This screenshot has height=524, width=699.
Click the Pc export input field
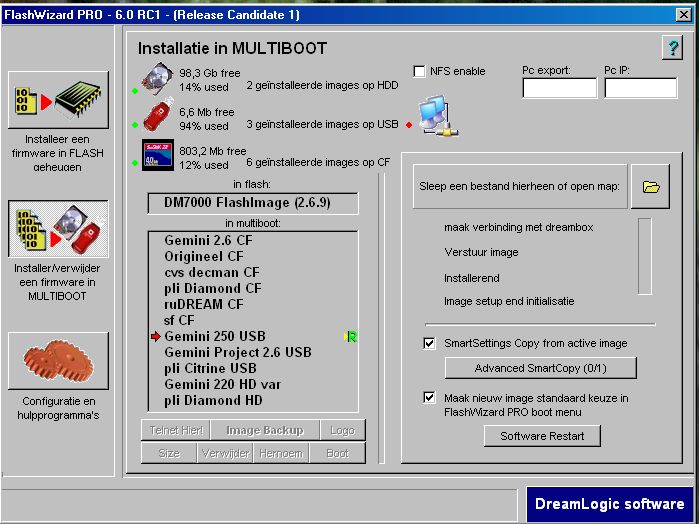559,88
